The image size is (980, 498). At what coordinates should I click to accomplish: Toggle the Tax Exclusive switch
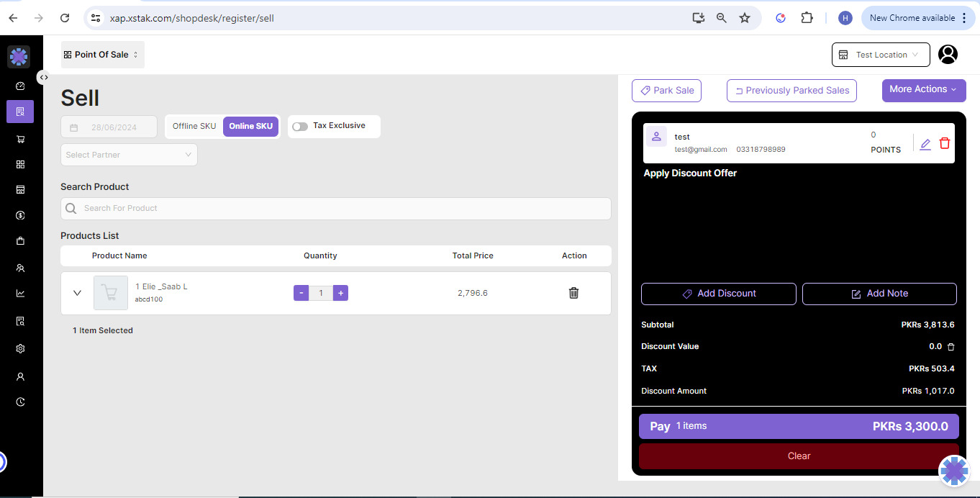coord(300,127)
